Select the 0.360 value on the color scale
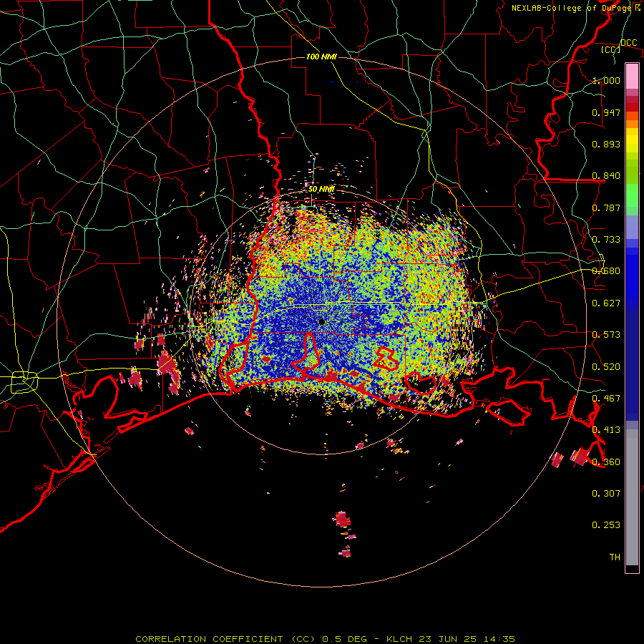Image resolution: width=644 pixels, height=644 pixels. tap(606, 462)
